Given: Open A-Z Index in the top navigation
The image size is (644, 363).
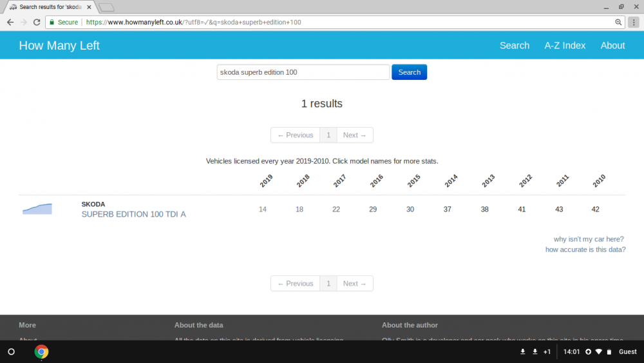Looking at the screenshot, I should (x=565, y=46).
